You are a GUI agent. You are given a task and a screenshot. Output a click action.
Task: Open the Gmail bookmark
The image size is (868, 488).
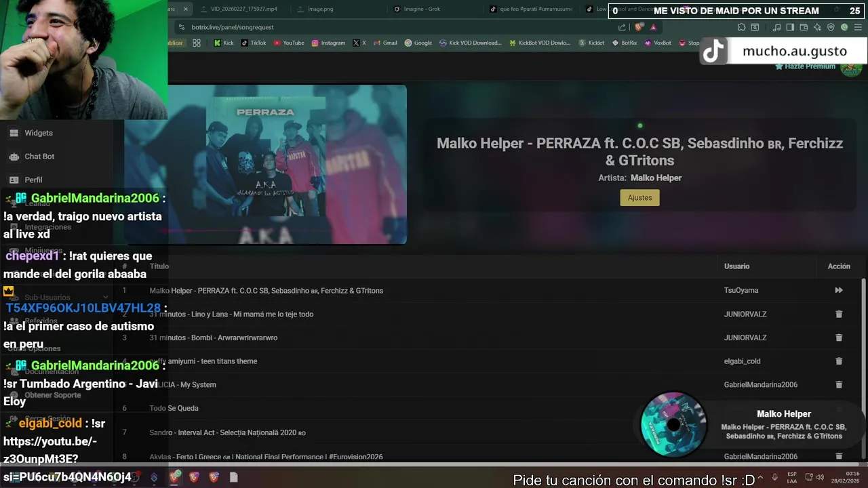pyautogui.click(x=385, y=43)
